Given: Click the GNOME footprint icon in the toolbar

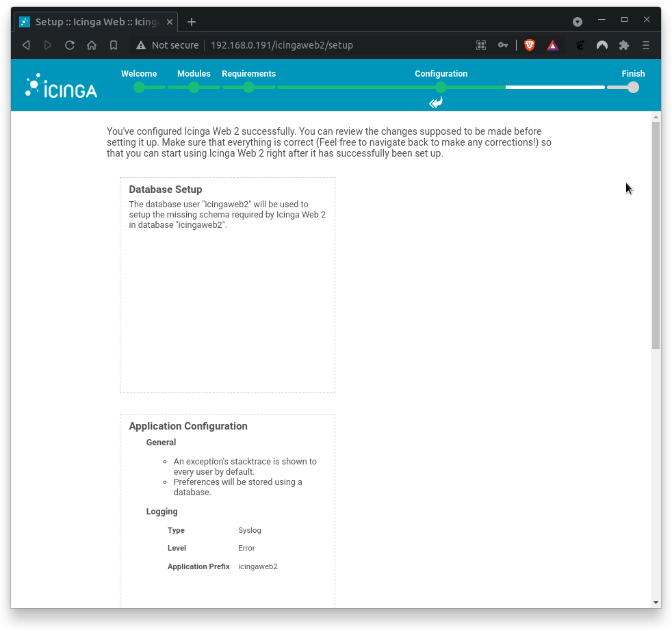Looking at the screenshot, I should pos(580,45).
